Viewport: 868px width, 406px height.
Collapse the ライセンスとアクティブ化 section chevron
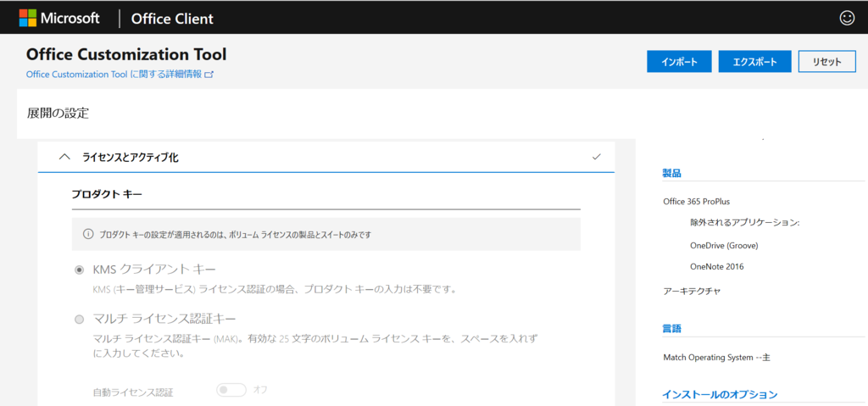(x=64, y=158)
